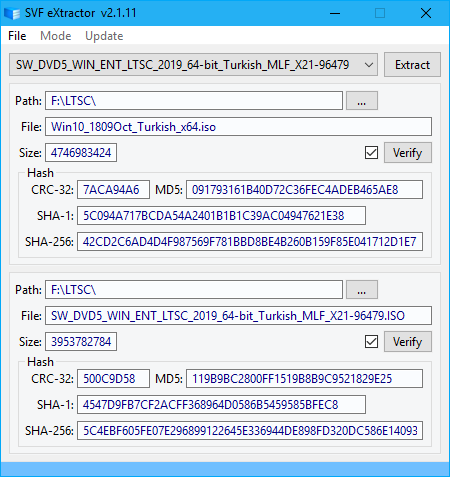450x477 pixels.
Task: Uncheck the checkbox beside the top Verify button
Action: point(371,153)
